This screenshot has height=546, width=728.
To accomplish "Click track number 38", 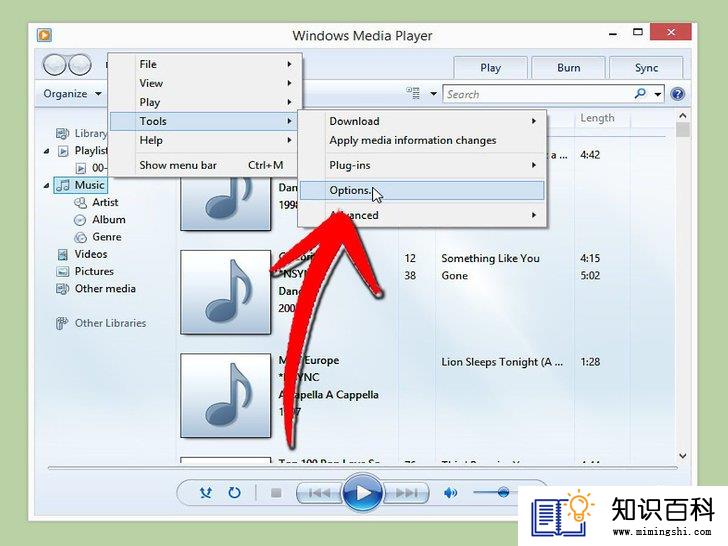I will tap(410, 276).
